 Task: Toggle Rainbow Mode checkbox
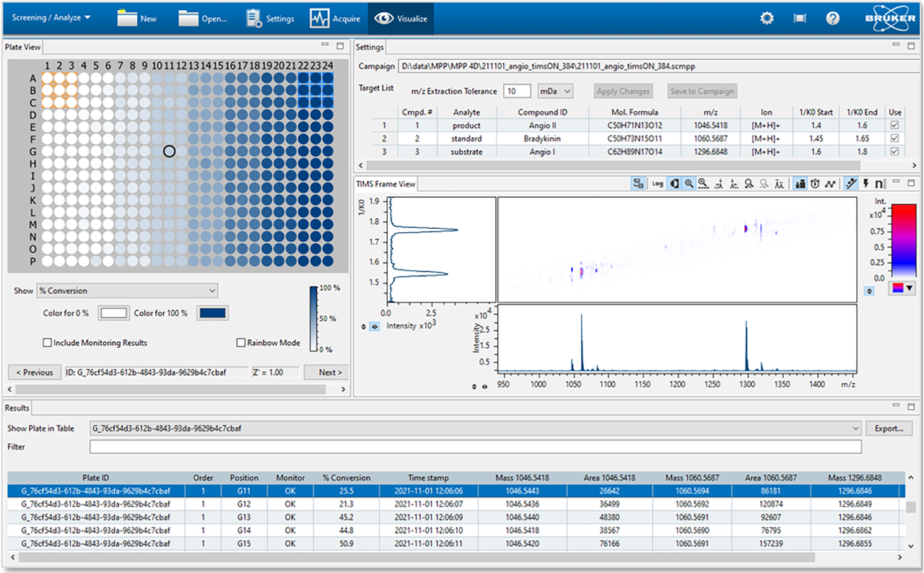click(x=241, y=343)
